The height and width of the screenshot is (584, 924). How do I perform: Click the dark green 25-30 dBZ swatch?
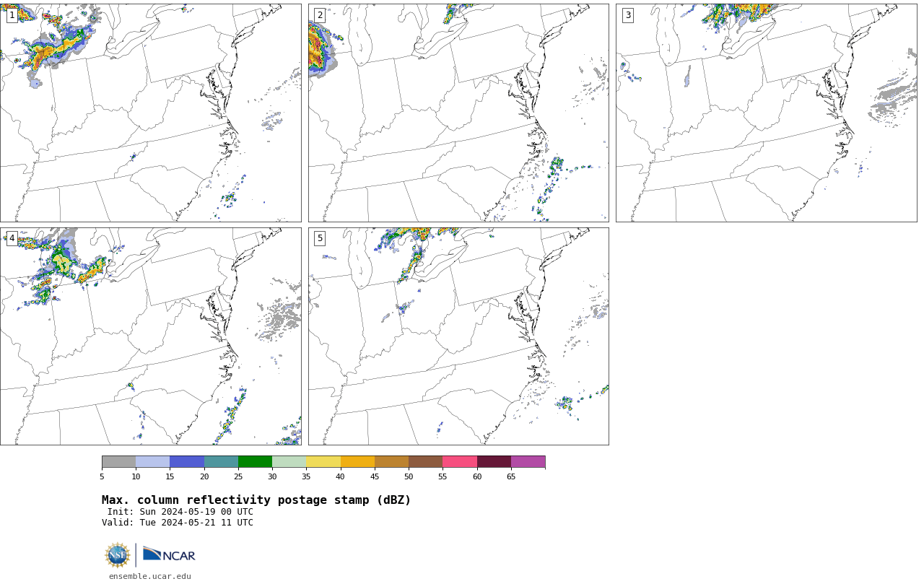pos(255,461)
